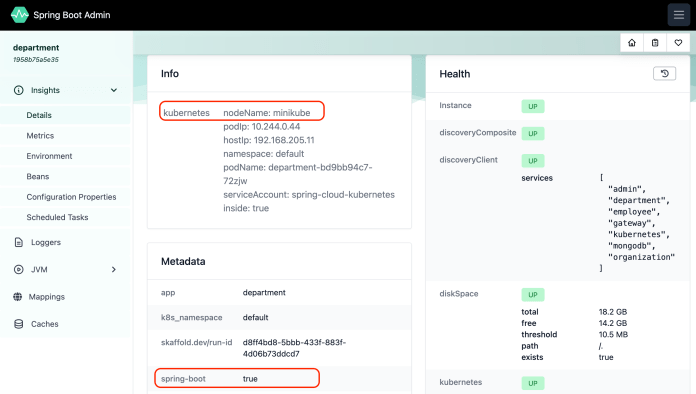This screenshot has width=696, height=394.
Task: Click the threshold 10.5 MB value
Action: click(x=613, y=335)
